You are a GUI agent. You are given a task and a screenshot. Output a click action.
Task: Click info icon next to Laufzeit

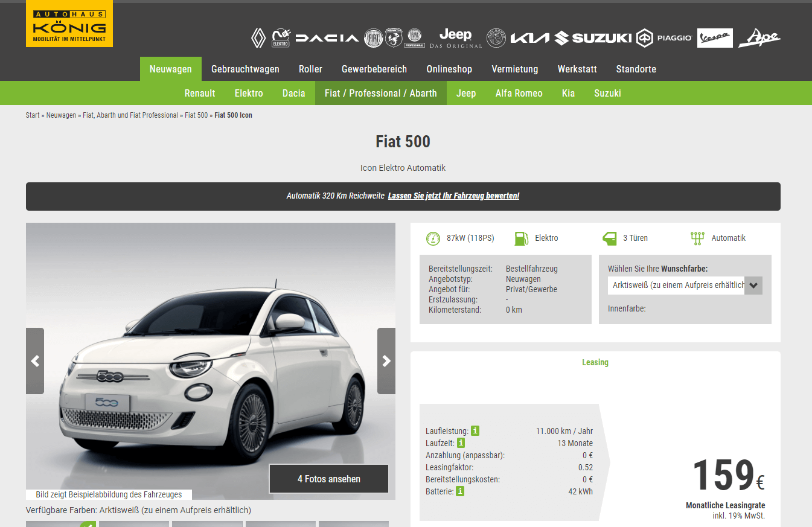[461, 443]
